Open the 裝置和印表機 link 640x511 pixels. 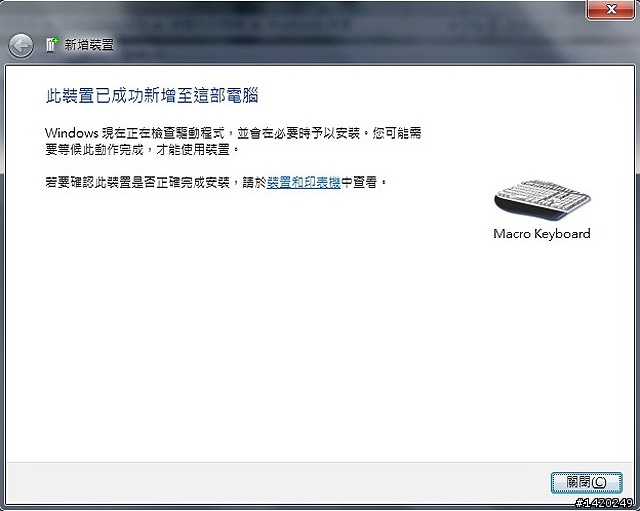[304, 182]
